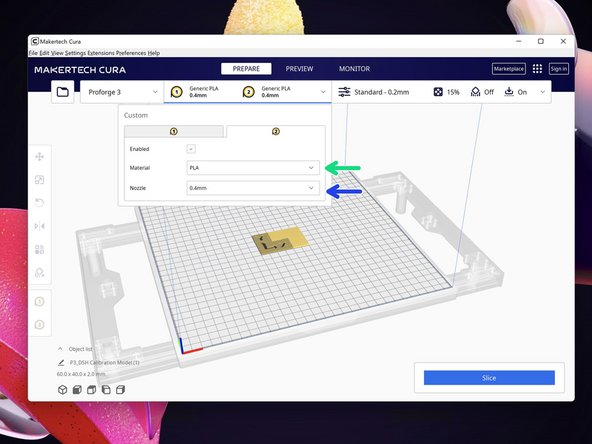Screen dimensions: 592x444
Task: Assign extruder 1 in left toolbar
Action: pyautogui.click(x=40, y=301)
